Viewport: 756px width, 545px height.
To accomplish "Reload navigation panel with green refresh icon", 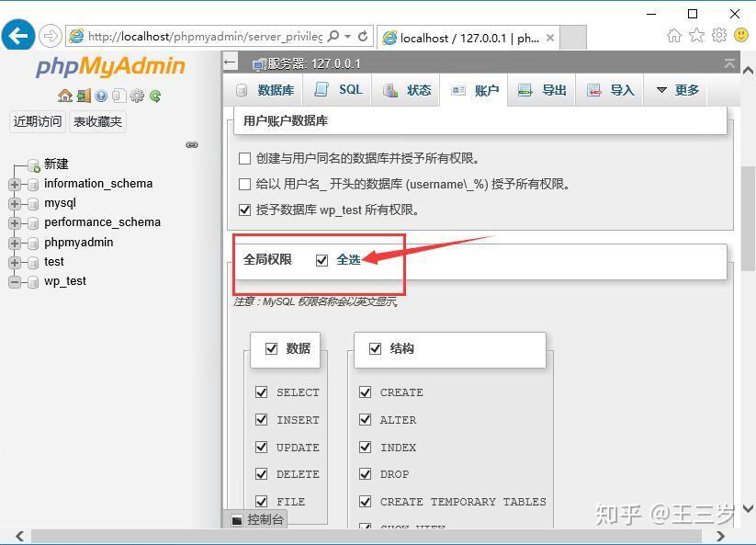I will tap(155, 96).
